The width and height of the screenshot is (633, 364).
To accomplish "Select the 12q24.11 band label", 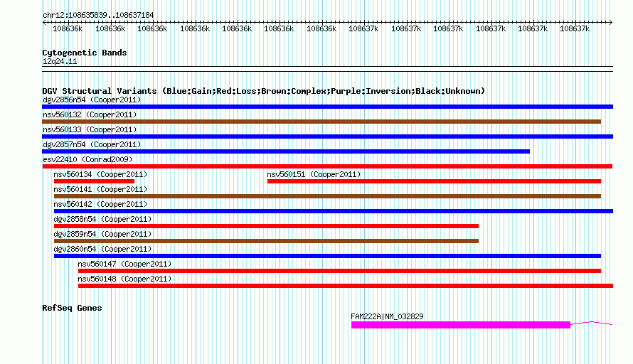I will [60, 61].
